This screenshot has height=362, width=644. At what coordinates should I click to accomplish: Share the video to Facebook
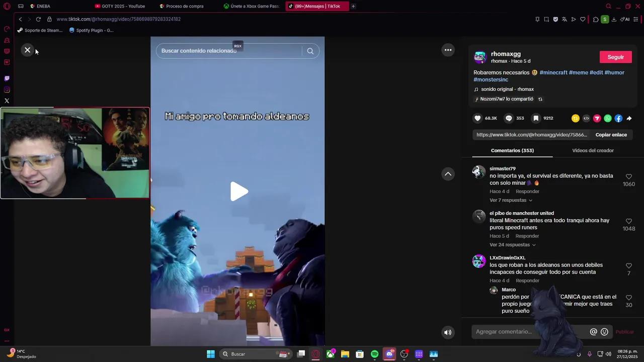(618, 118)
